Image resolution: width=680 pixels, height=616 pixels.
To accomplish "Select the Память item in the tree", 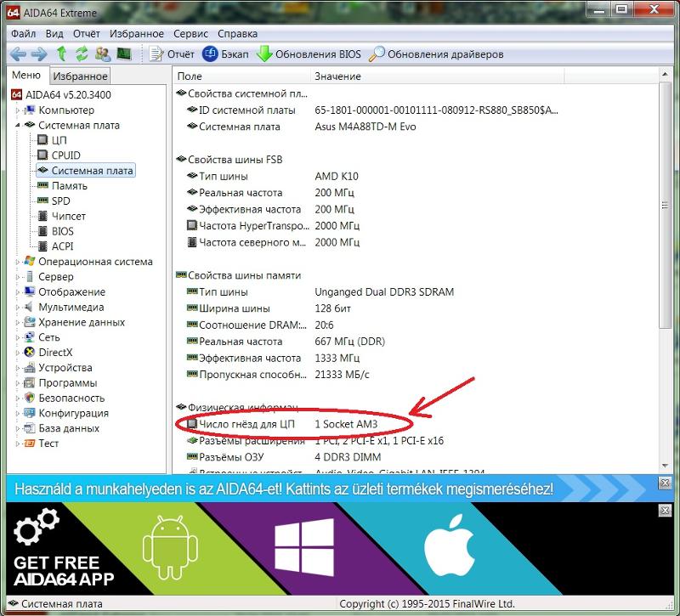I will coord(62,185).
